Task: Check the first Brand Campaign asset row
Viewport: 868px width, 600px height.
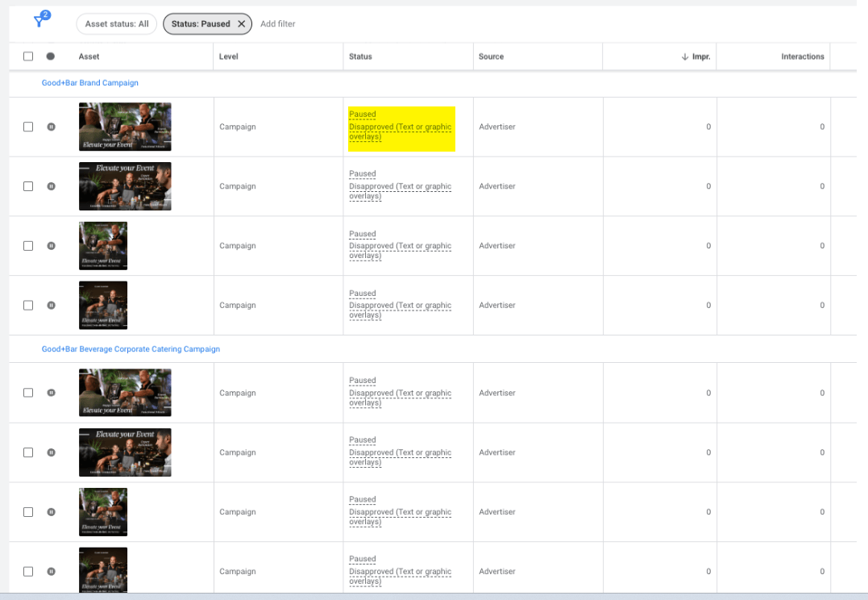Action: click(x=28, y=127)
